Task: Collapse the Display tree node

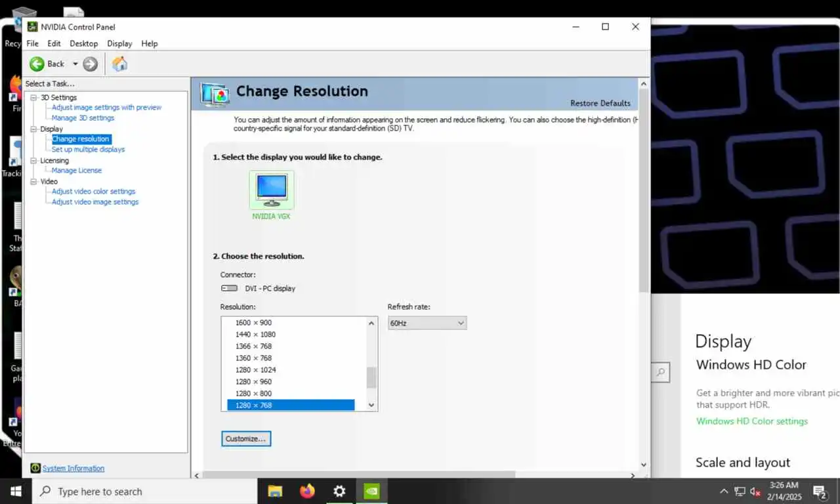Action: click(33, 129)
